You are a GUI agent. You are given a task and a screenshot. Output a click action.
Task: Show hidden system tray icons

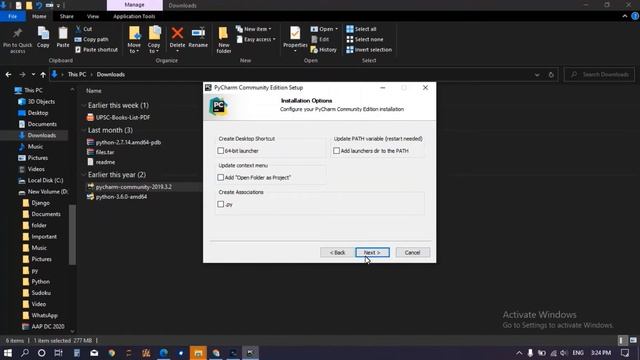point(519,353)
